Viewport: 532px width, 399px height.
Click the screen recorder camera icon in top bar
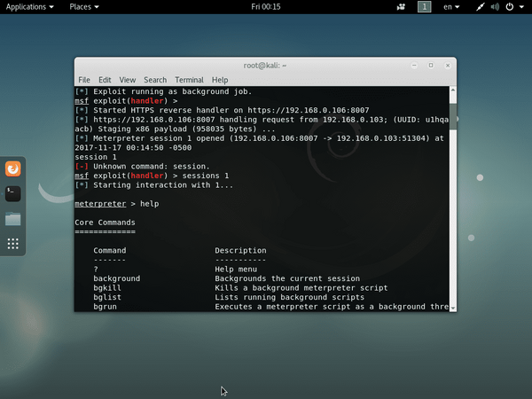401,7
